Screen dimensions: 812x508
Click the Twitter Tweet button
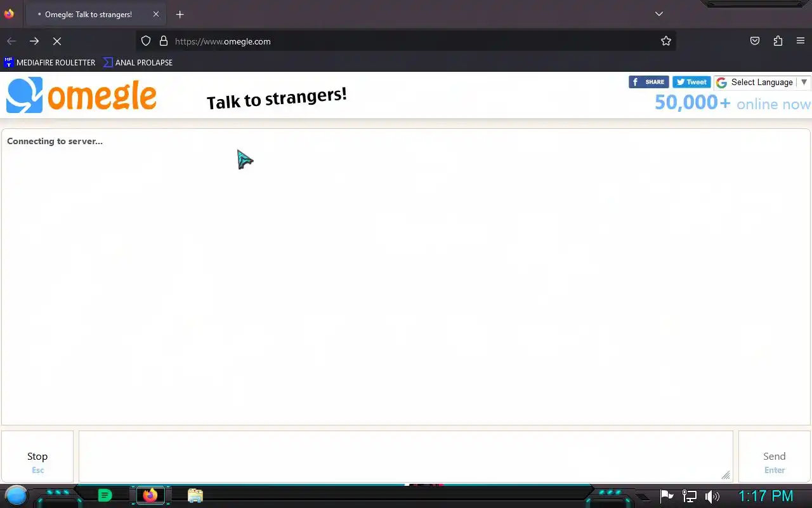691,82
